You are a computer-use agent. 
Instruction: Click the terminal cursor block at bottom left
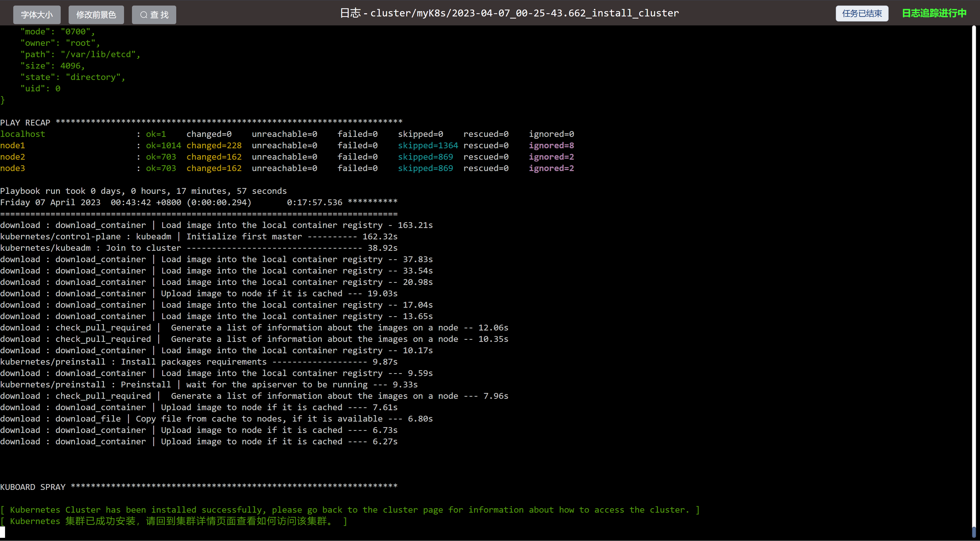(3, 532)
